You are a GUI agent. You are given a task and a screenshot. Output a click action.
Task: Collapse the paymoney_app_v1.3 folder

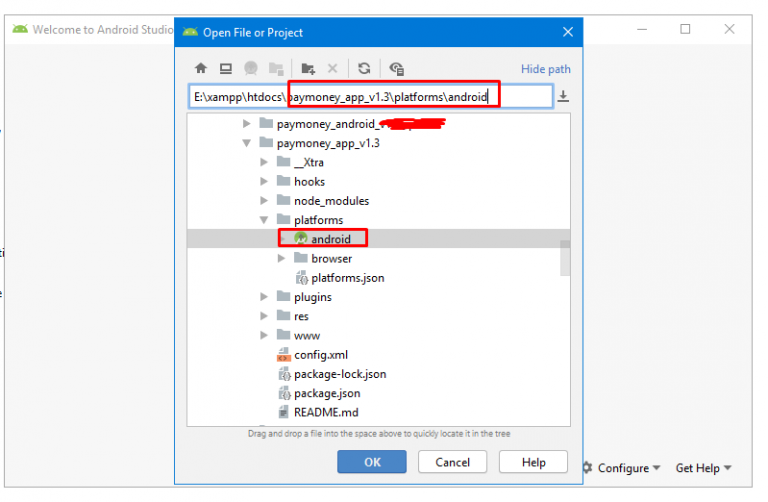pos(247,143)
